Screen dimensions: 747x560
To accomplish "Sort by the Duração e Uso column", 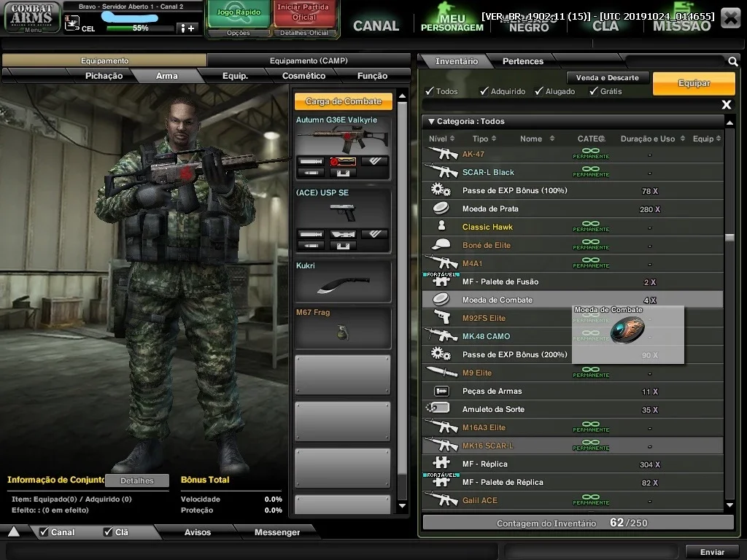I will (653, 139).
